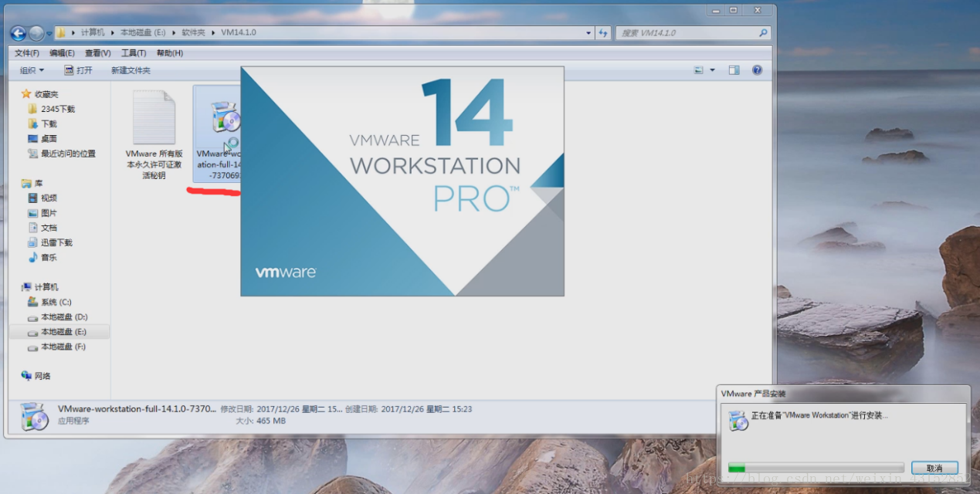Image resolution: width=980 pixels, height=494 pixels.
Task: Select 桌面 in navigation pane
Action: pyautogui.click(x=42, y=139)
